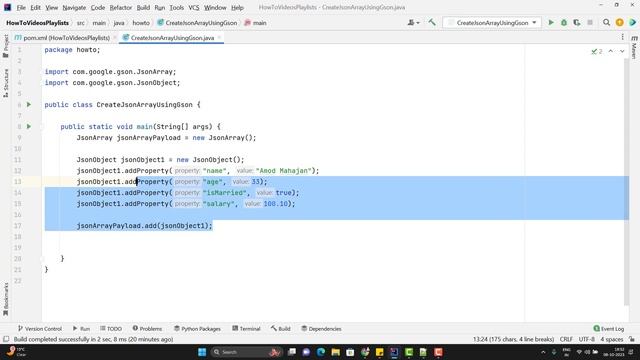Open the Edit menu
This screenshot has width=640, height=360.
36,7
